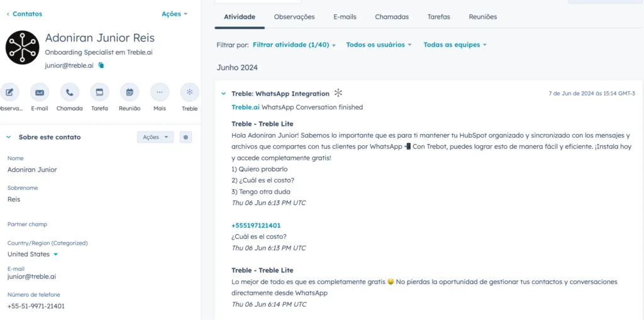
Task: Edit the Sobrenome field Reis
Action: 14,199
